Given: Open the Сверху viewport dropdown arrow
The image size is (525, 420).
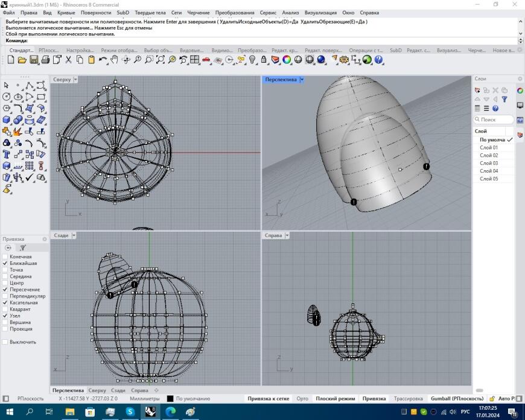Looking at the screenshot, I should tap(75, 80).
